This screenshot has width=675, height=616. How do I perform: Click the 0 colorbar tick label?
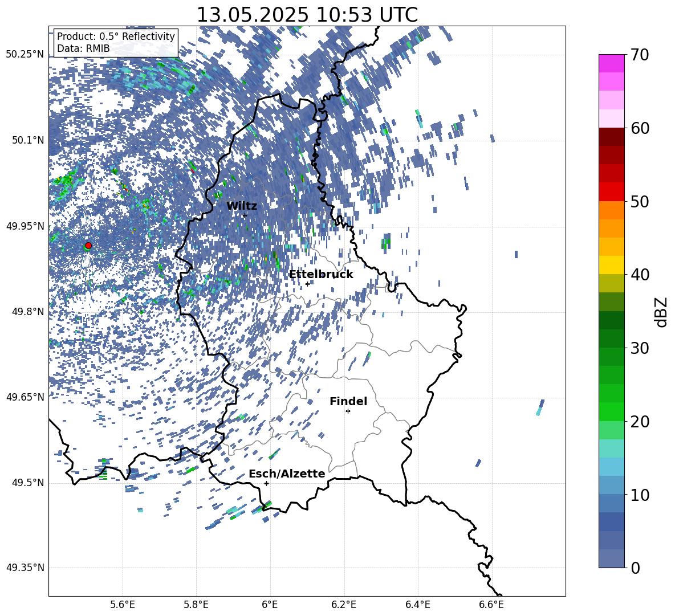coord(635,568)
